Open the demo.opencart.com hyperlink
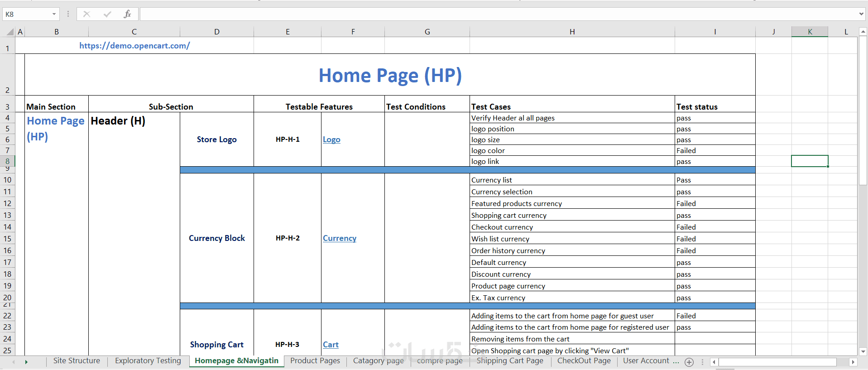This screenshot has height=370, width=868. 134,46
